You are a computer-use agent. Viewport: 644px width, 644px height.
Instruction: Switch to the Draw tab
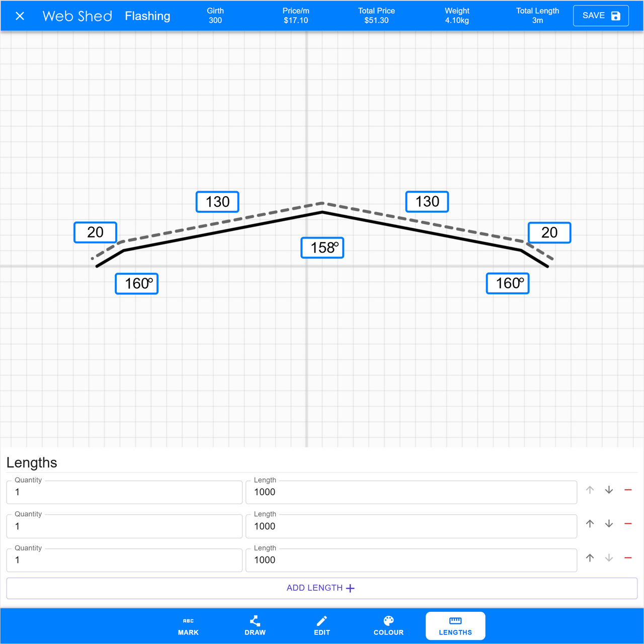click(255, 626)
